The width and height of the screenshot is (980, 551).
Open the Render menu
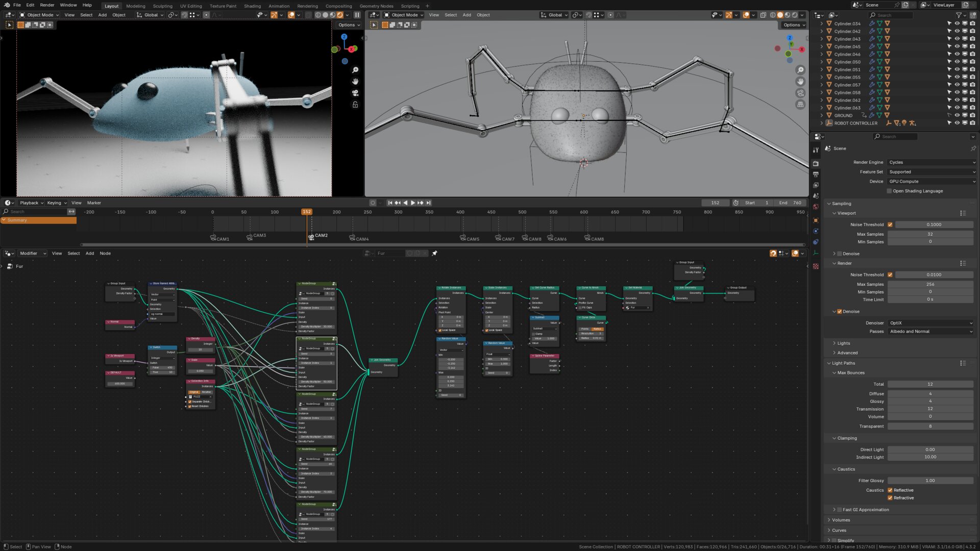click(47, 5)
